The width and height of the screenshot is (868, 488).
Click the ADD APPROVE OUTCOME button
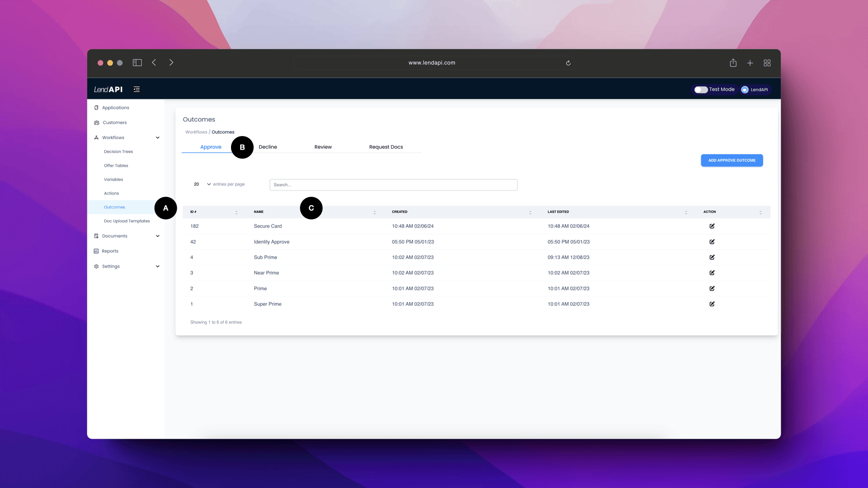tap(732, 160)
